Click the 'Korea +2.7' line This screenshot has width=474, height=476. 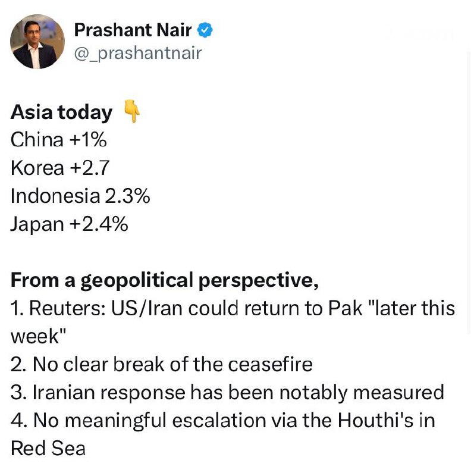point(60,168)
